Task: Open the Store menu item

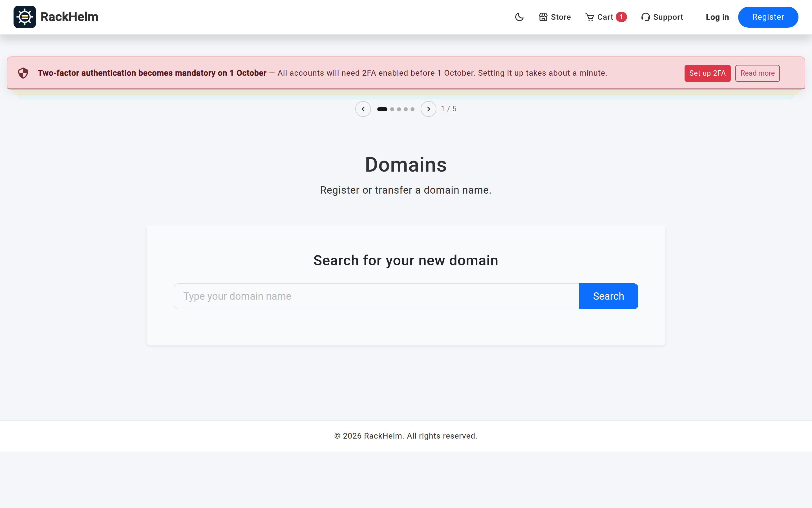Action: [x=555, y=17]
